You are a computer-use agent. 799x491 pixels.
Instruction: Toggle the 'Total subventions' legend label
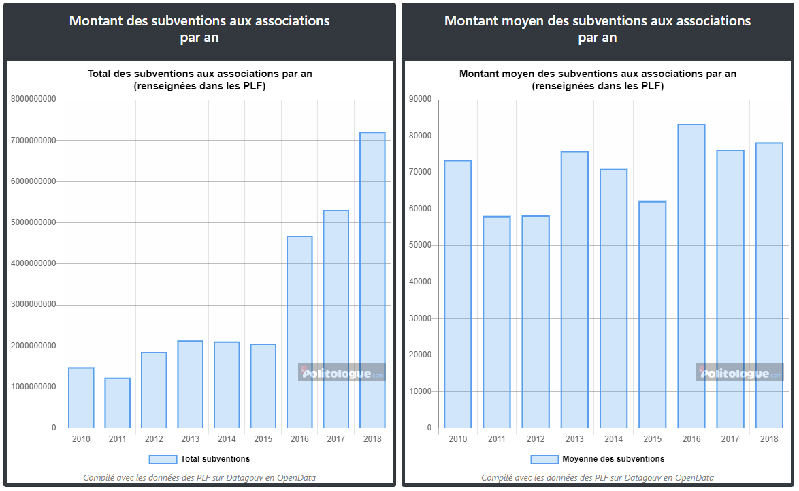pyautogui.click(x=214, y=459)
